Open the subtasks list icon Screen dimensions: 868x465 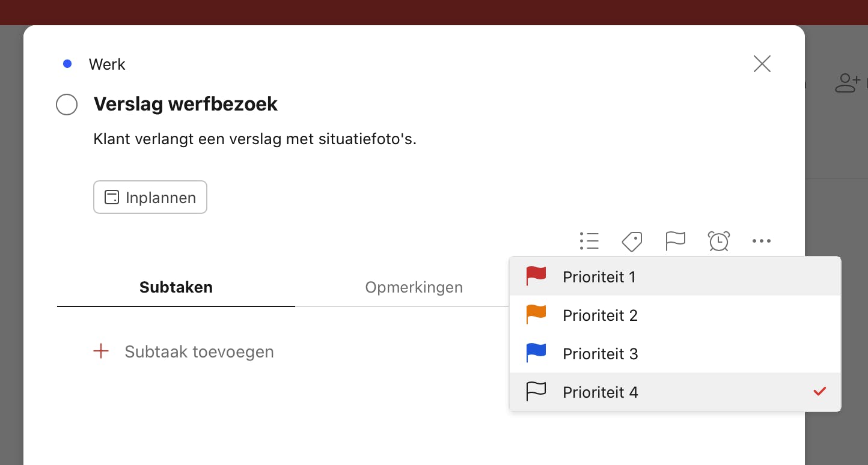589,241
